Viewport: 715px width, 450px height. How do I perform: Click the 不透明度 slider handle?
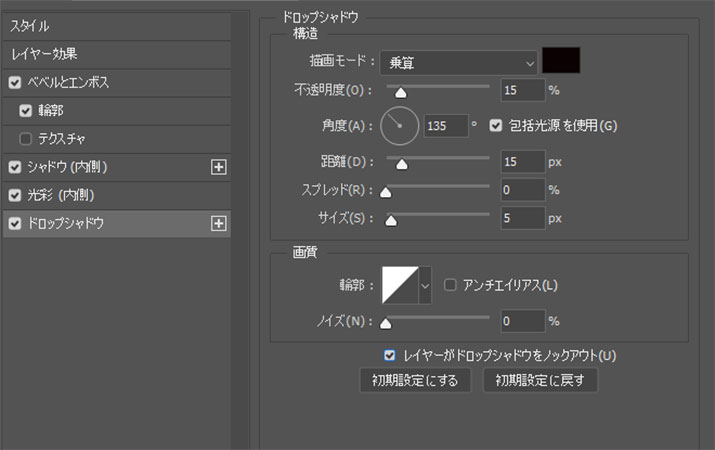pos(400,93)
